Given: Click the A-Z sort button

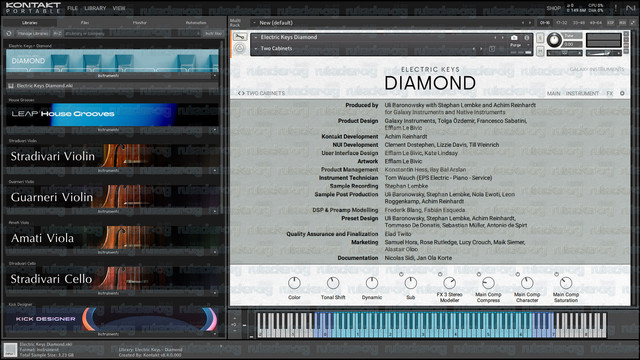Looking at the screenshot, I should point(57,33).
